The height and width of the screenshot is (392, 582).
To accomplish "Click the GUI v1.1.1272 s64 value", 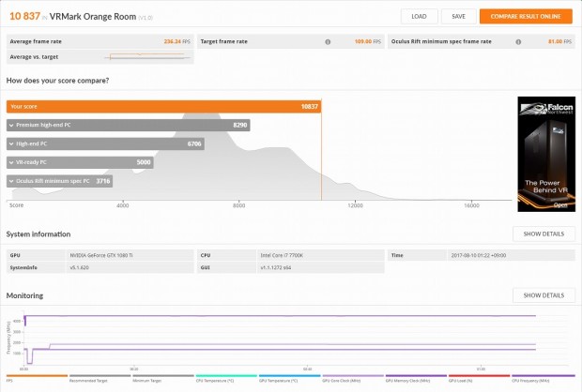I will [x=275, y=267].
